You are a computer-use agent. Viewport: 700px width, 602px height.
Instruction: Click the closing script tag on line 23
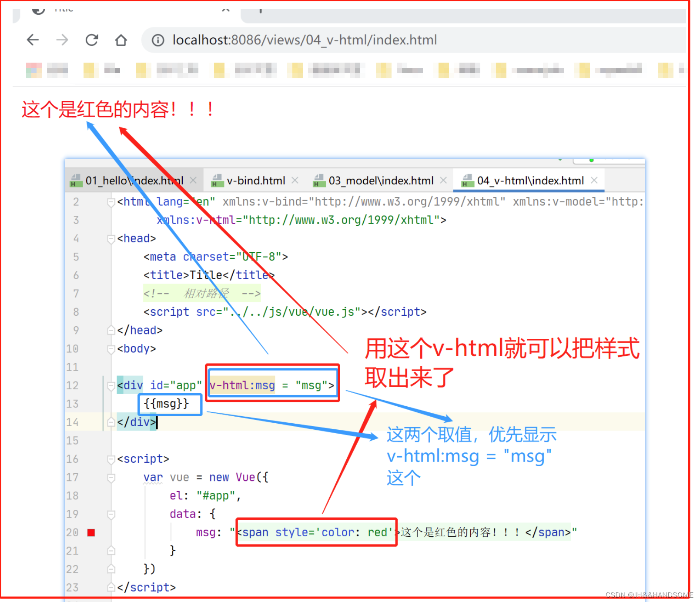[146, 588]
